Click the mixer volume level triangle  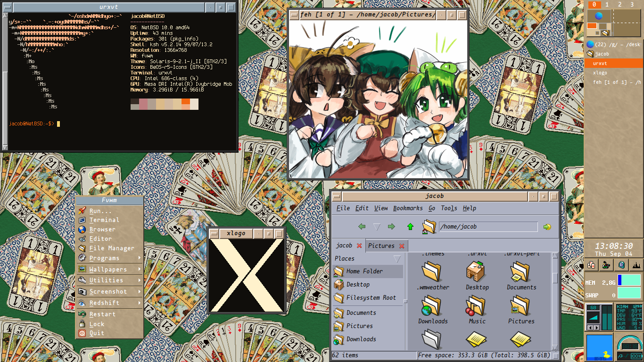(x=593, y=318)
